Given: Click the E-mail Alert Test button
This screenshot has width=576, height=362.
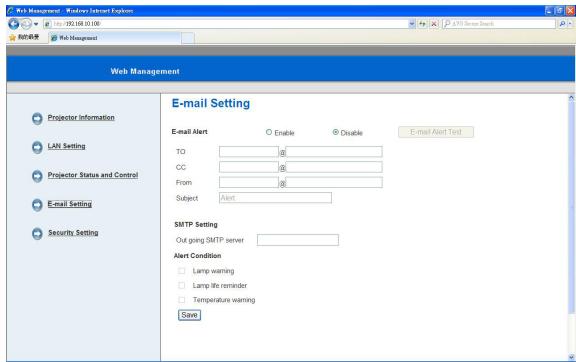Looking at the screenshot, I should (x=436, y=132).
